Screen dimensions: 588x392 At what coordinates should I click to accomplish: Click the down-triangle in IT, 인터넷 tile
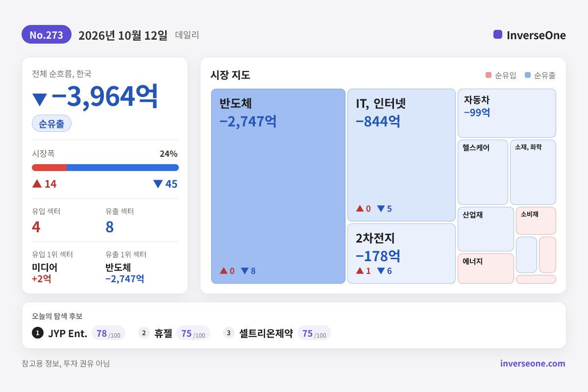pos(381,208)
